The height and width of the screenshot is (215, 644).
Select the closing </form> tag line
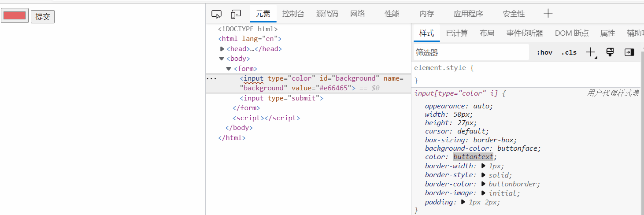tap(246, 108)
